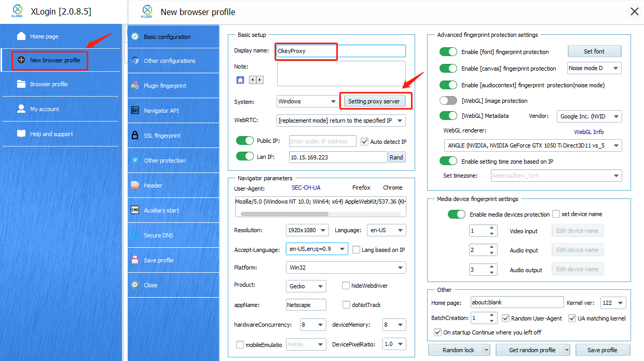The width and height of the screenshot is (644, 361).
Task: Enable the WebGL Image protection toggle
Action: (448, 101)
